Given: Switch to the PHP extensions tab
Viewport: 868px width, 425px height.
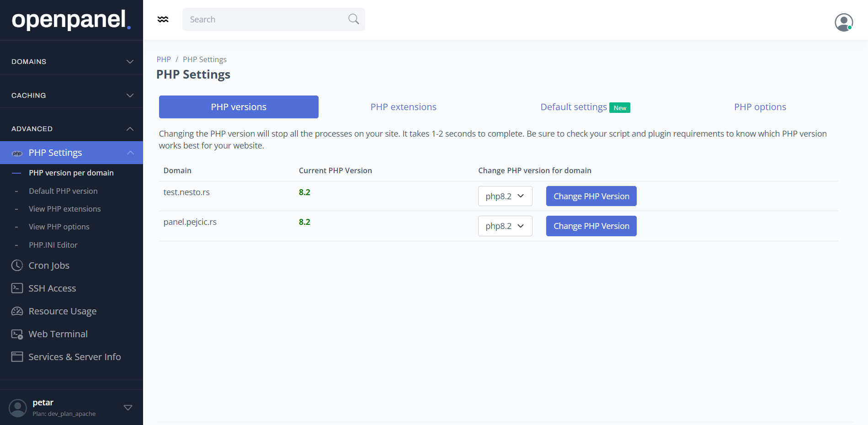Looking at the screenshot, I should [x=403, y=107].
